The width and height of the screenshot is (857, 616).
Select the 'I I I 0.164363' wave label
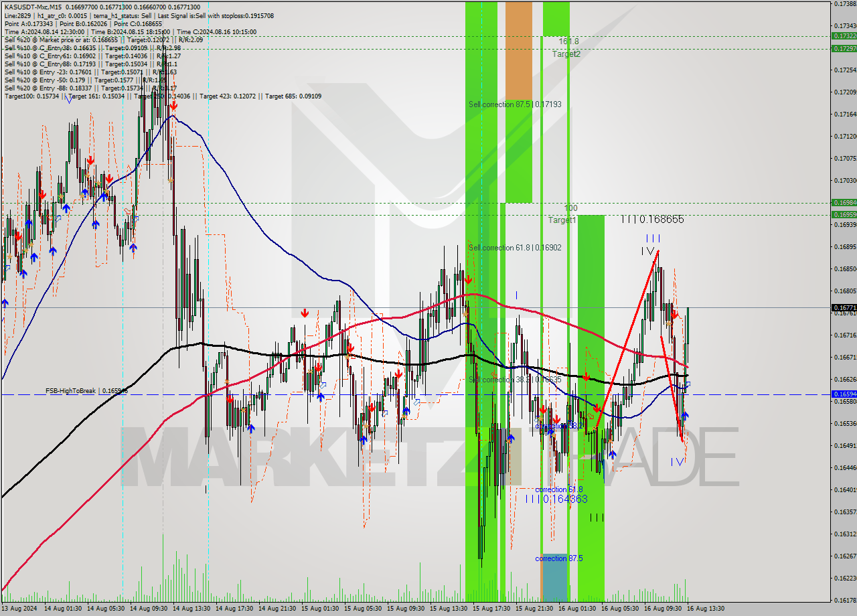tap(556, 499)
